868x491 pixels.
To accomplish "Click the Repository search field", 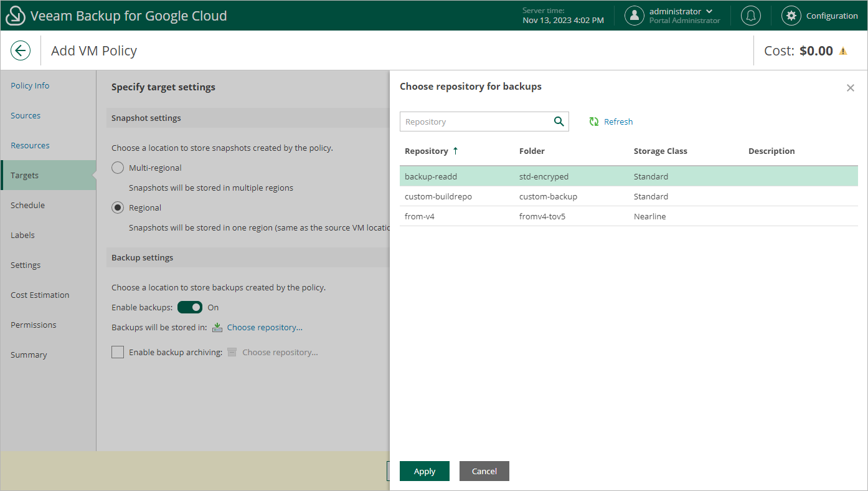I will click(476, 122).
